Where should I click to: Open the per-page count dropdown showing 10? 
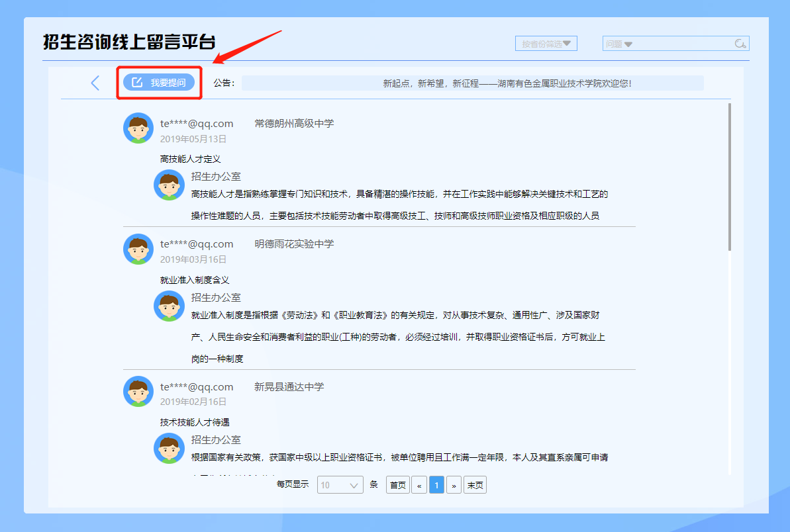(x=340, y=485)
